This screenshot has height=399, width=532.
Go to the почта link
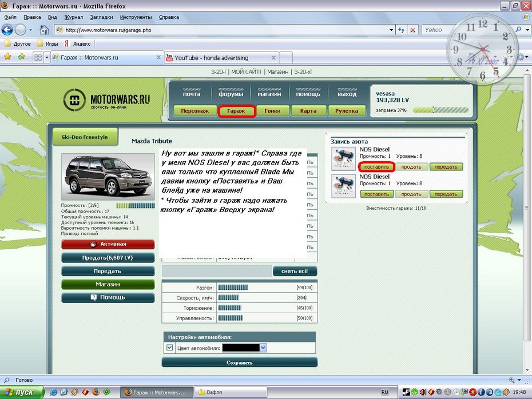[x=192, y=94]
